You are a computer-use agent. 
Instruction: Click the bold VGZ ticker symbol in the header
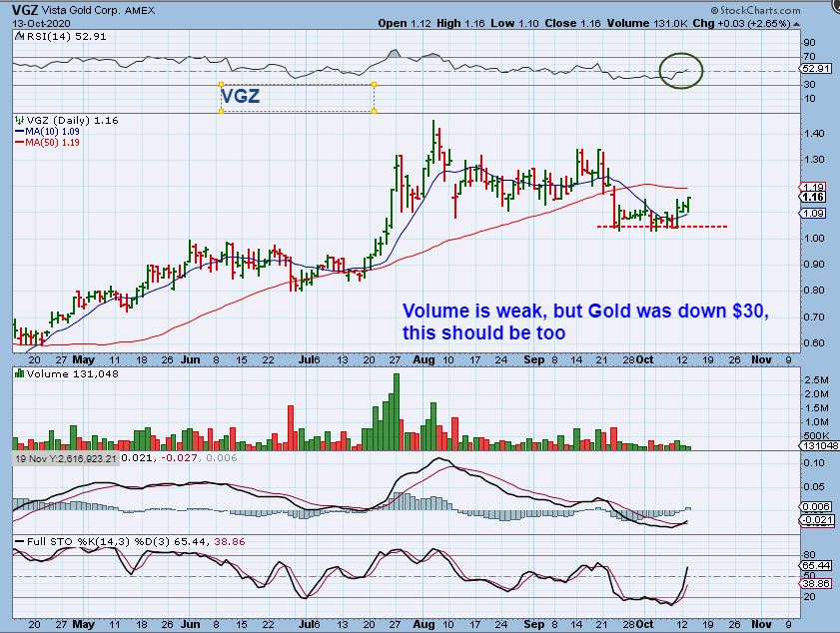click(25, 10)
